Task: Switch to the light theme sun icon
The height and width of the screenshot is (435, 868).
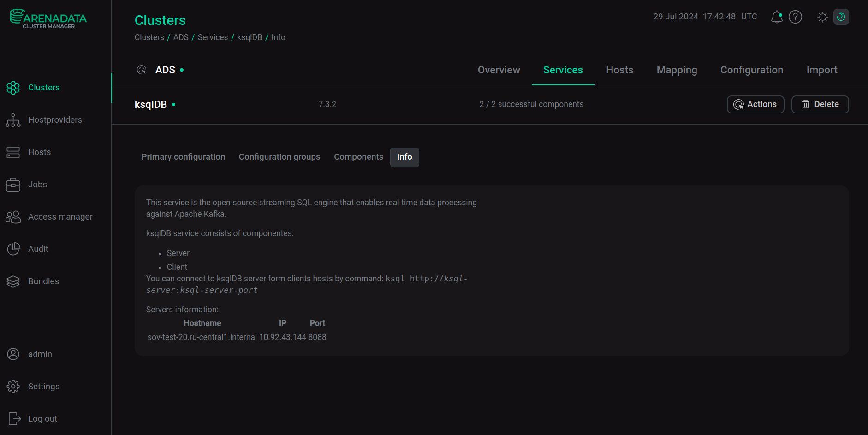Action: pos(822,17)
